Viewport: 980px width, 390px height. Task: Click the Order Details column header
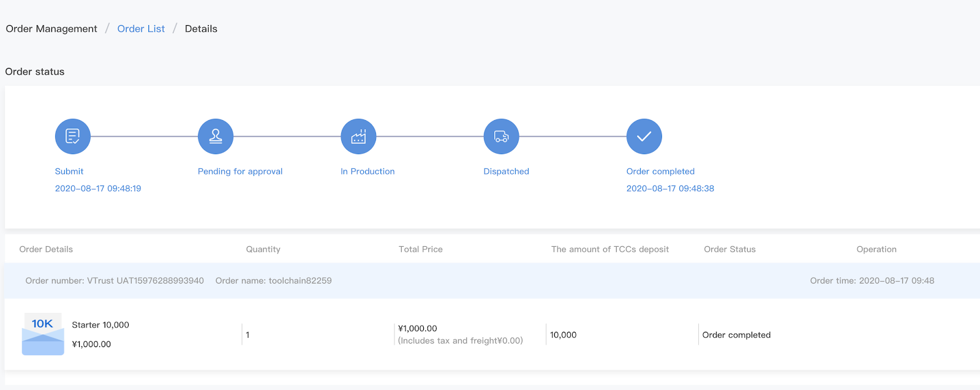(46, 249)
